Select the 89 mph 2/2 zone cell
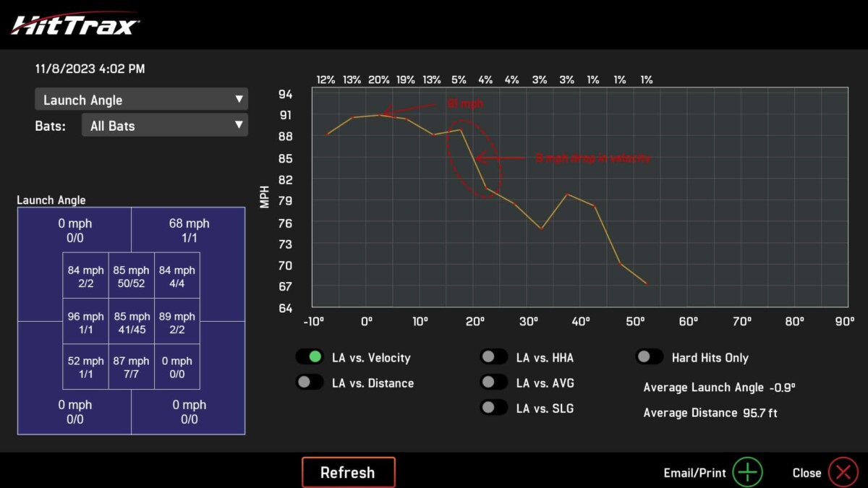This screenshot has height=488, width=868. coord(177,322)
